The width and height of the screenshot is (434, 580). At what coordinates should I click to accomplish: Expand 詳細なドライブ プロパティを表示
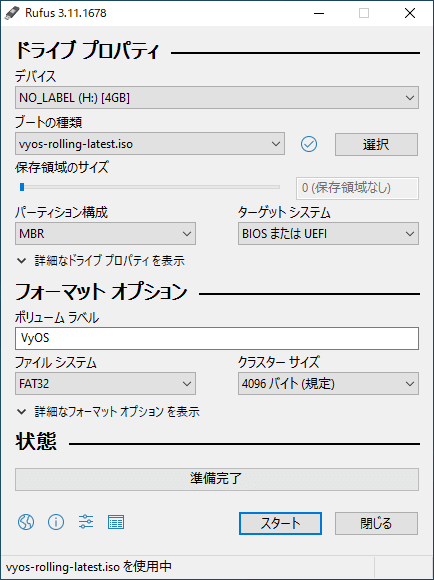(101, 261)
